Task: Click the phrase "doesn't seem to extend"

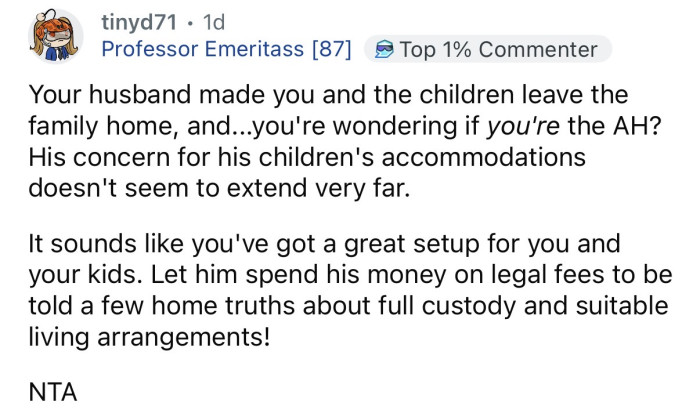Action: click(x=170, y=188)
